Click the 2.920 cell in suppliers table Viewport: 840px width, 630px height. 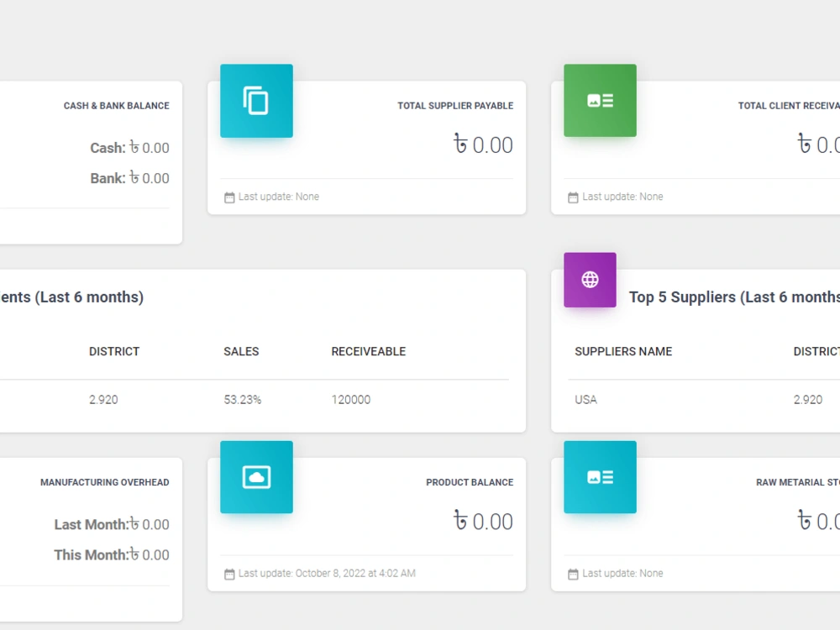808,400
